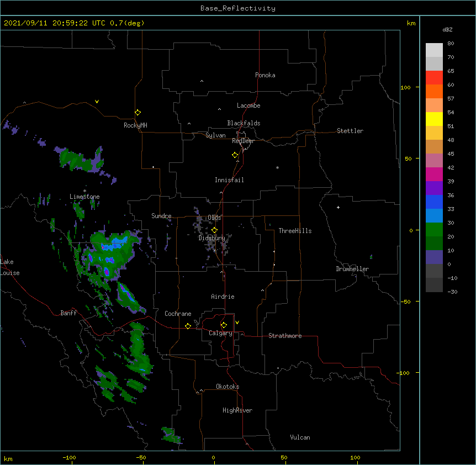Select the RedDeer city label
This screenshot has width=476, height=465.
point(243,141)
